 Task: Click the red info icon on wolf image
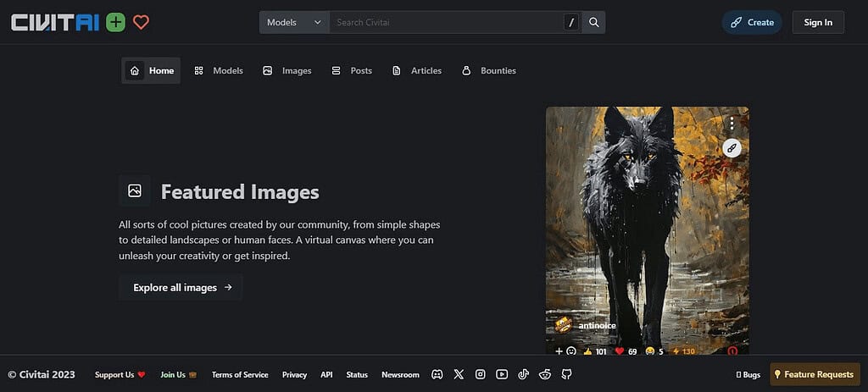(x=732, y=351)
